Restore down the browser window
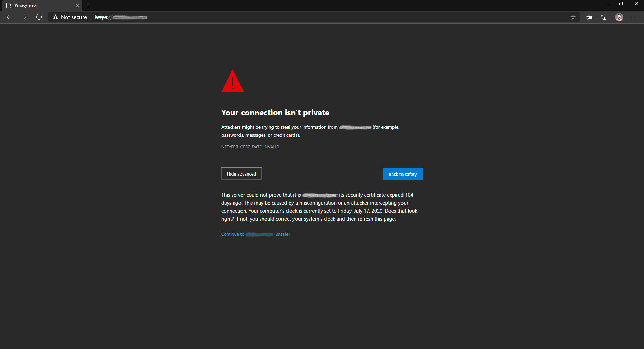 pyautogui.click(x=621, y=4)
